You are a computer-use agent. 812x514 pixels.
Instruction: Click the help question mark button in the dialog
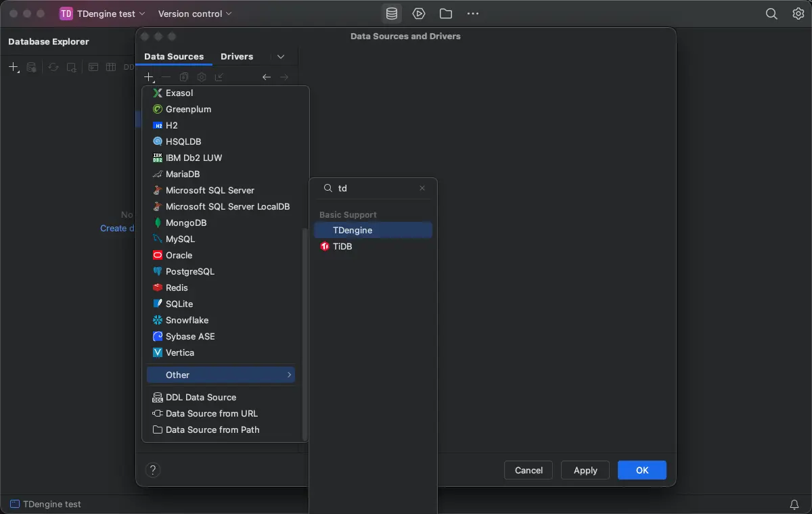153,469
